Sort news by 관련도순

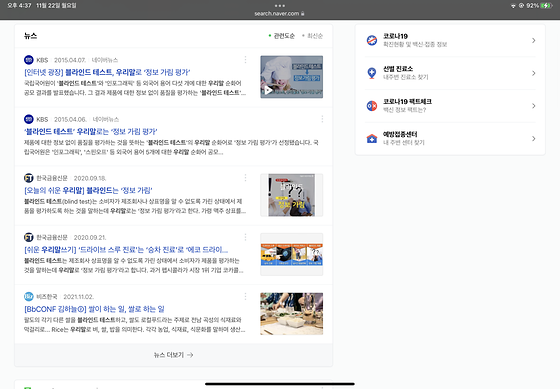282,36
